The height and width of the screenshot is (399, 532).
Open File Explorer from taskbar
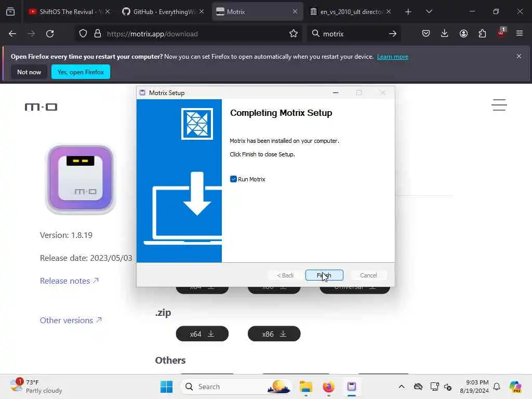coord(306,387)
